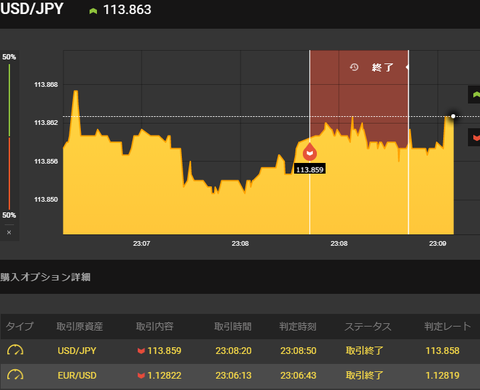The image size is (480, 390).
Task: Click the green-red sentiment ratio bar
Action: click(9, 136)
